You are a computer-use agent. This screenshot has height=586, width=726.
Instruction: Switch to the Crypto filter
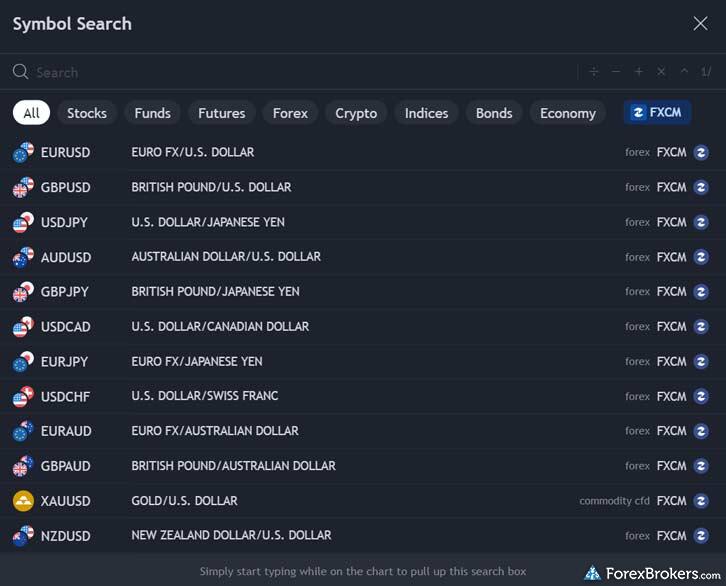point(356,113)
